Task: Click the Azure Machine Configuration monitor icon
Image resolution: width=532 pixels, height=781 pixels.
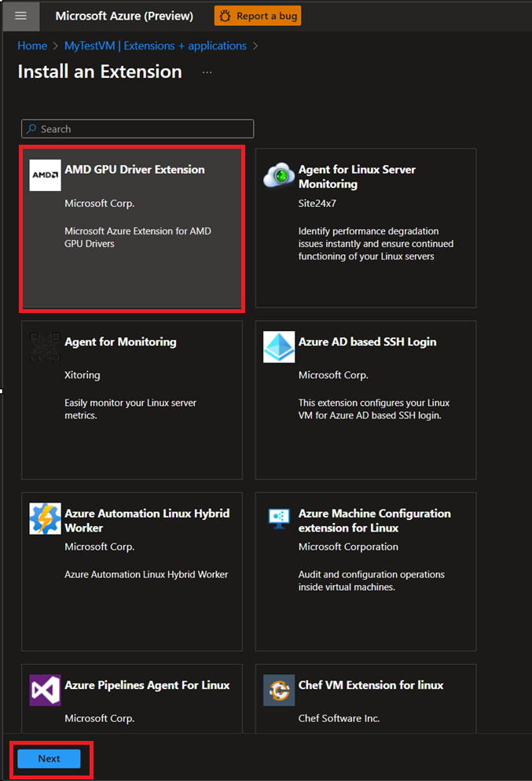Action: (x=279, y=518)
